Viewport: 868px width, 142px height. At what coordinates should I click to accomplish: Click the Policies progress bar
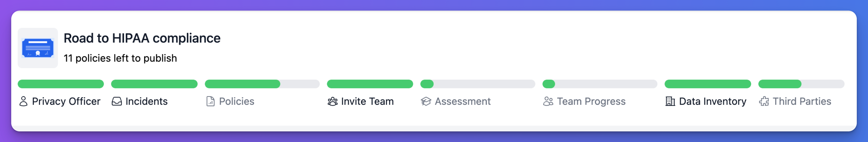[x=262, y=84]
